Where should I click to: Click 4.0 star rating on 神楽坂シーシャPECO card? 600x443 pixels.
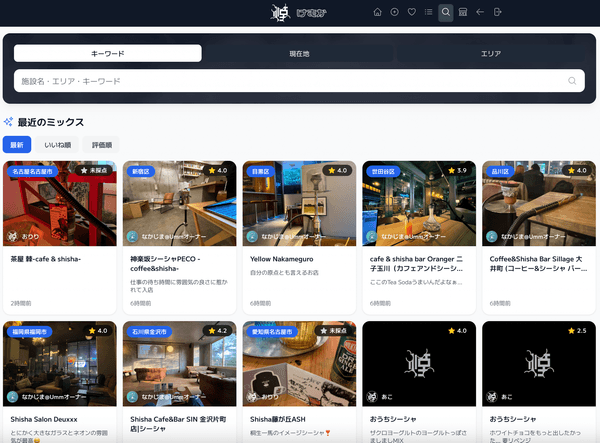point(218,170)
